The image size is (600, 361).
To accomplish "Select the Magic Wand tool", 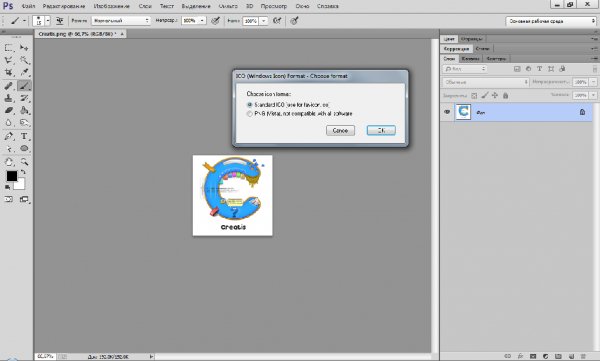I will coord(24,60).
